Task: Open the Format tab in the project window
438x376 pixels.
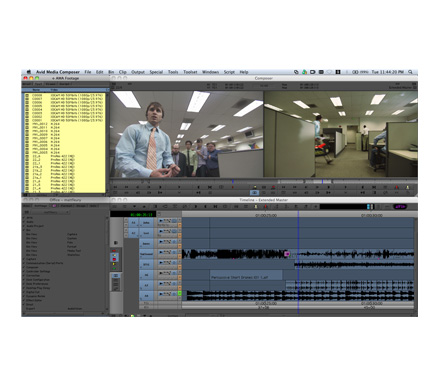Action: tap(66, 206)
